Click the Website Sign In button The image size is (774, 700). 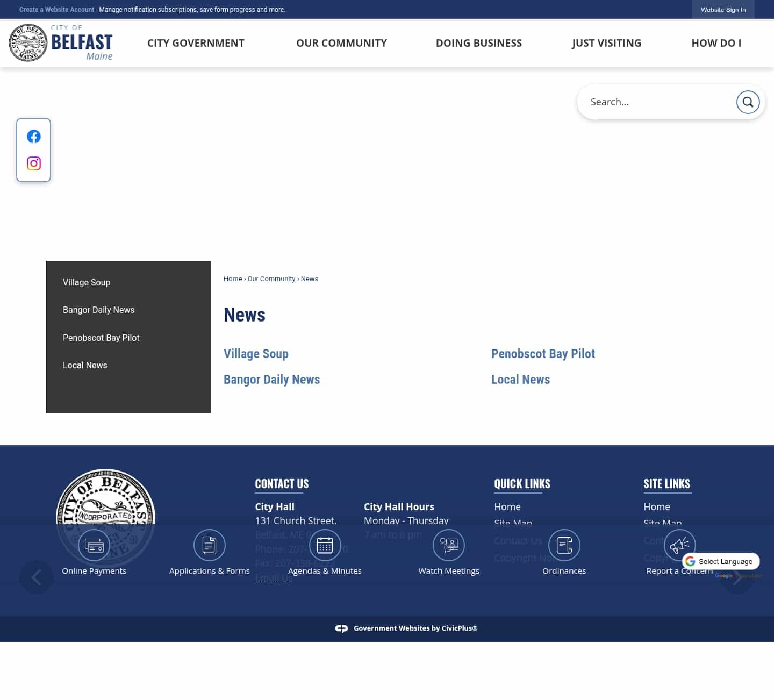(x=723, y=10)
